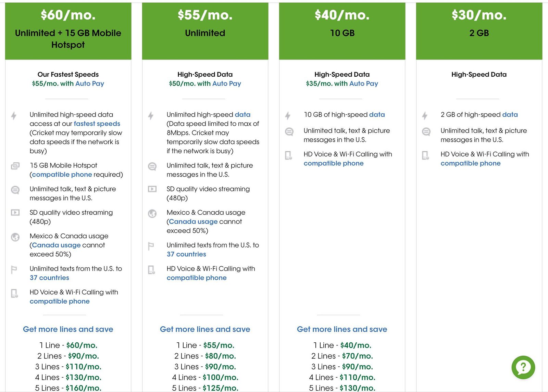Click '4 Lines - $130/mo.' price row
Screen dimensions: 548x392
click(x=68, y=377)
